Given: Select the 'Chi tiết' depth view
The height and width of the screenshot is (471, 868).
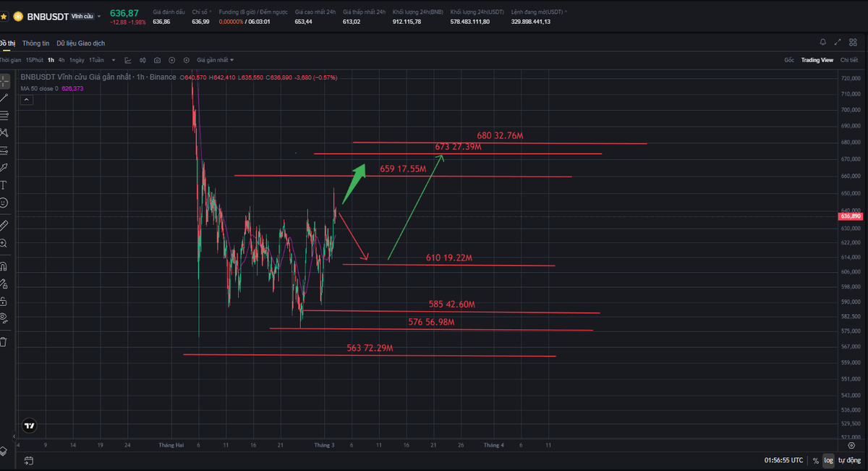Looking at the screenshot, I should 848,60.
